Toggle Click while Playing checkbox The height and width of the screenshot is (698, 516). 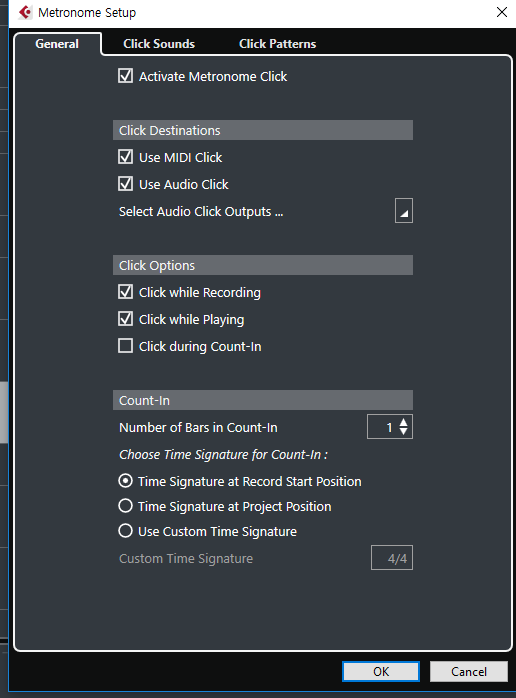126,319
